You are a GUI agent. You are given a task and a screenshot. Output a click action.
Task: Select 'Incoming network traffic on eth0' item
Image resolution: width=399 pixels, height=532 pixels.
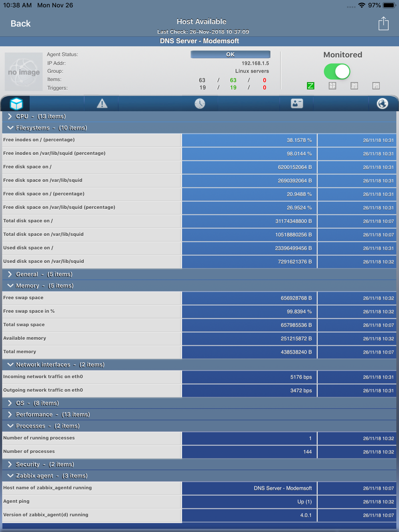[x=199, y=377]
